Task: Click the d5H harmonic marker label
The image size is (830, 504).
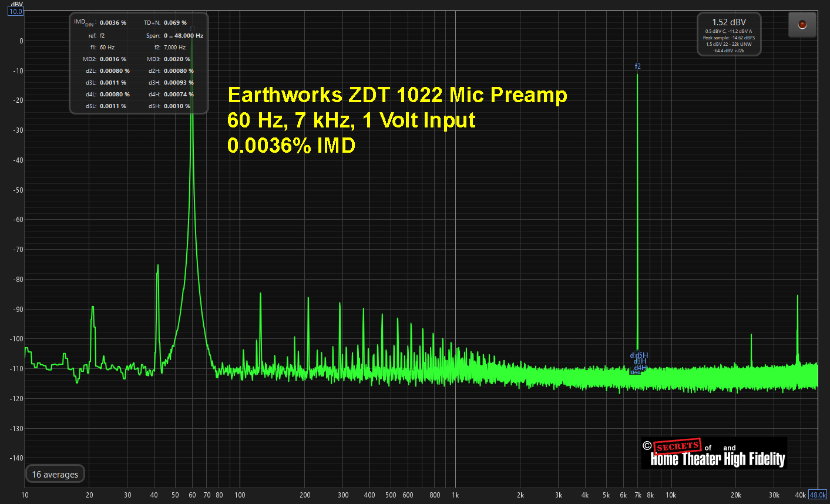Action: (x=641, y=355)
